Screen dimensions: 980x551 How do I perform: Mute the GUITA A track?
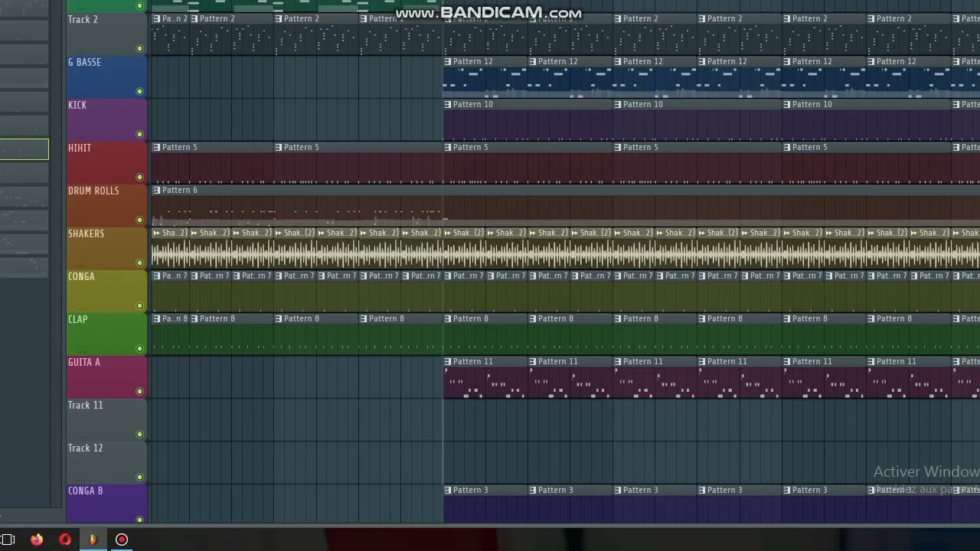[139, 392]
